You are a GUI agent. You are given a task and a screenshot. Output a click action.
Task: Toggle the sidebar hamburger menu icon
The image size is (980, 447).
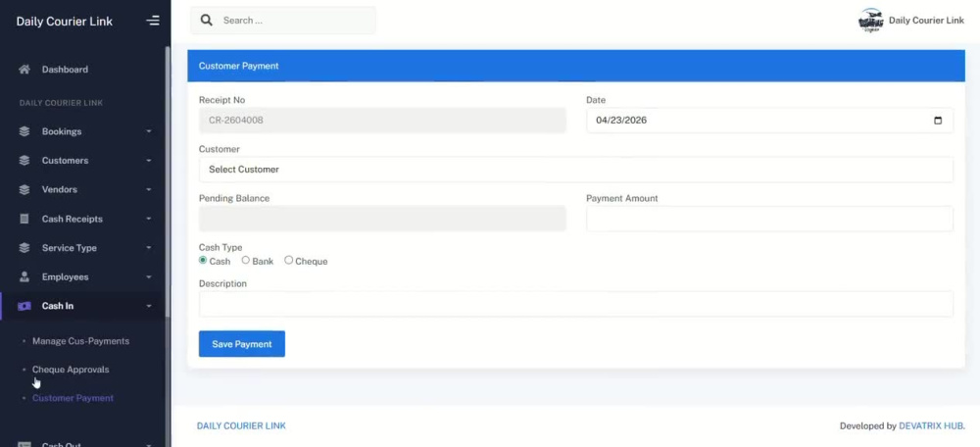pyautogui.click(x=153, y=21)
